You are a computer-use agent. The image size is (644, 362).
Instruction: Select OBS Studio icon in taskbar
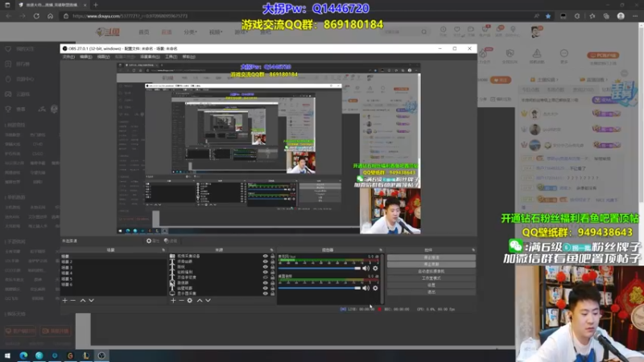tap(101, 356)
